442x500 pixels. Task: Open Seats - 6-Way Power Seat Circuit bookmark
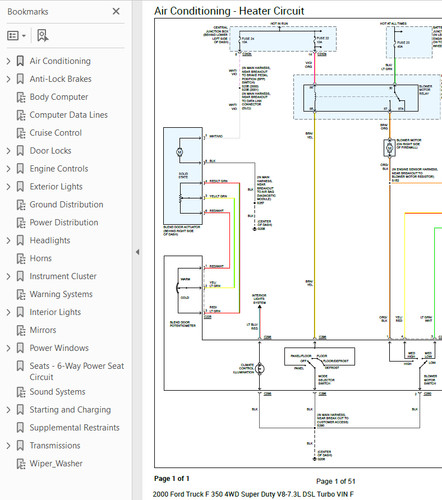point(76,371)
